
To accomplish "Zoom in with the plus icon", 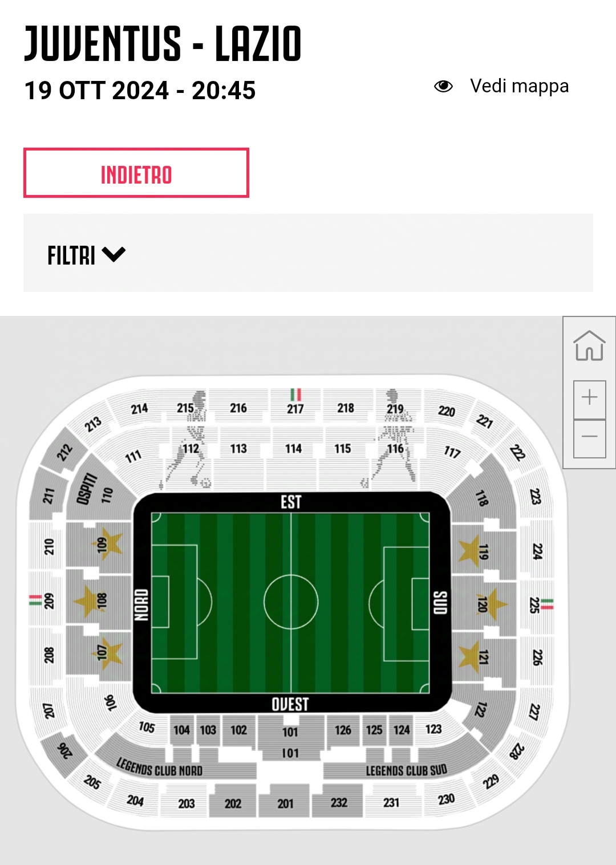I will pos(589,397).
